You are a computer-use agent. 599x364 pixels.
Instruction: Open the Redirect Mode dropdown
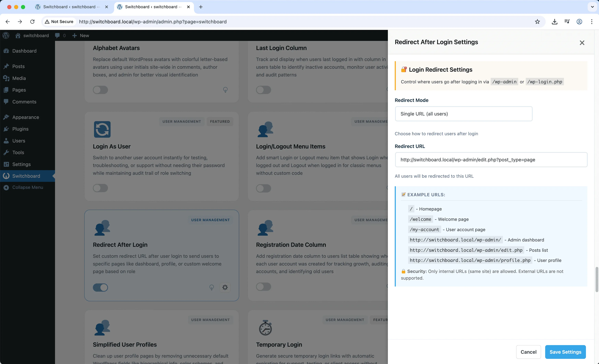(x=463, y=114)
